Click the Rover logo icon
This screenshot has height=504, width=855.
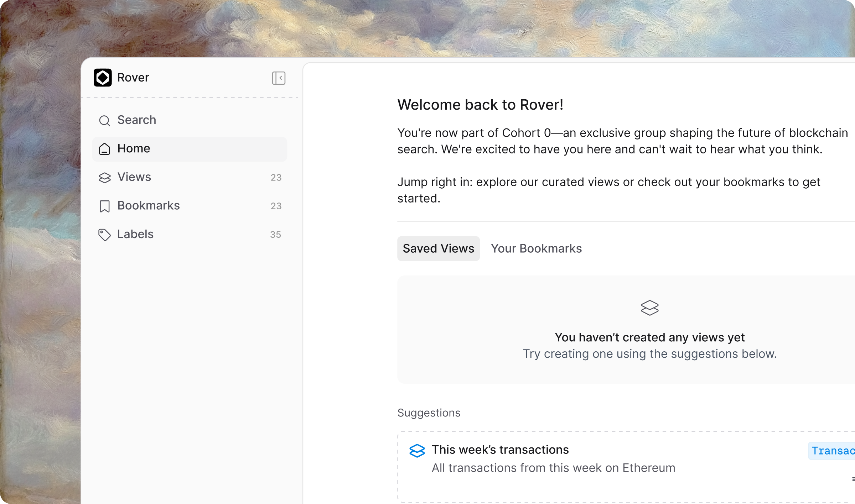point(103,78)
